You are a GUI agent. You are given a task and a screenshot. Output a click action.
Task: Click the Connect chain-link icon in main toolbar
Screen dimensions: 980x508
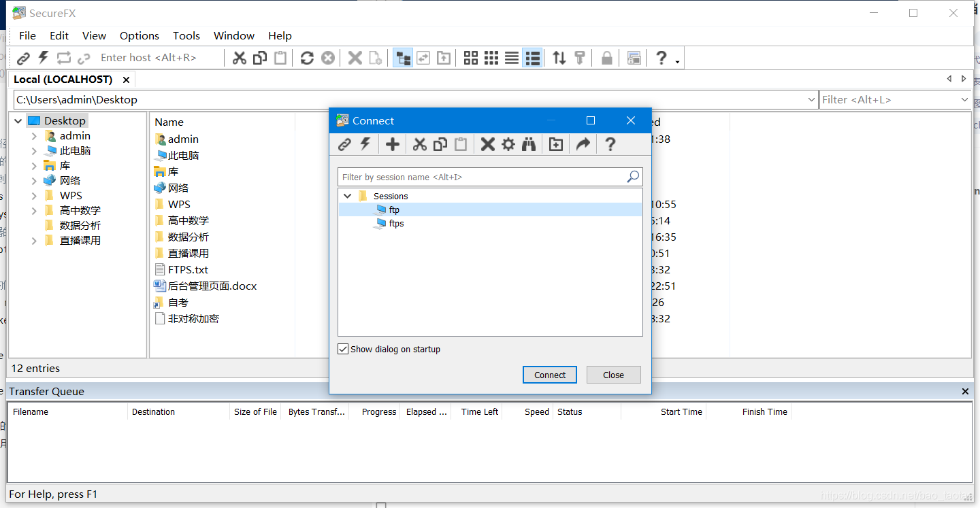24,58
